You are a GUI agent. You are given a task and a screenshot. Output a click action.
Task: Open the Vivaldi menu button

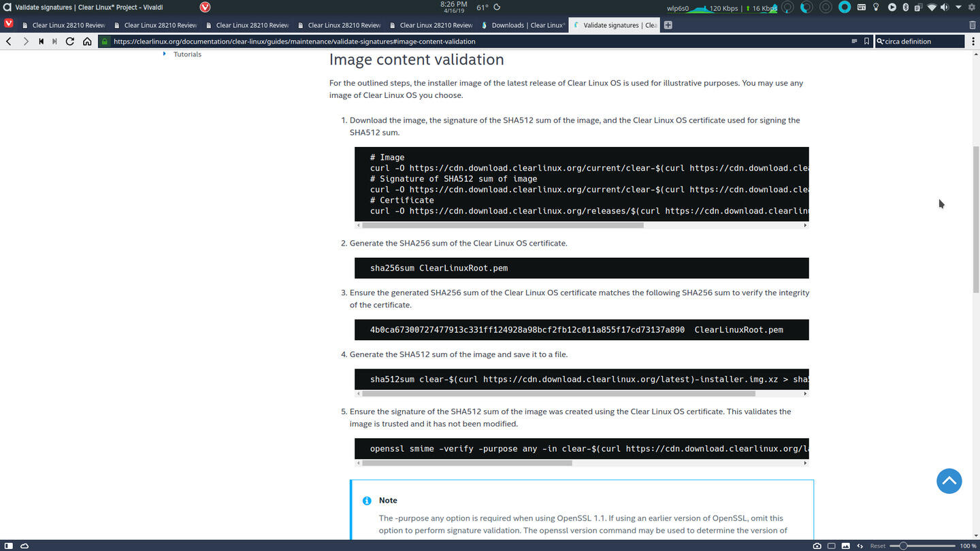tap(8, 24)
